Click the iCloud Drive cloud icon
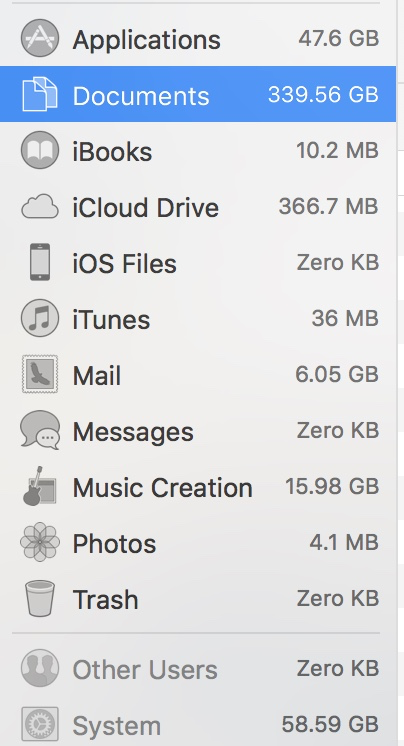 pyautogui.click(x=40, y=207)
